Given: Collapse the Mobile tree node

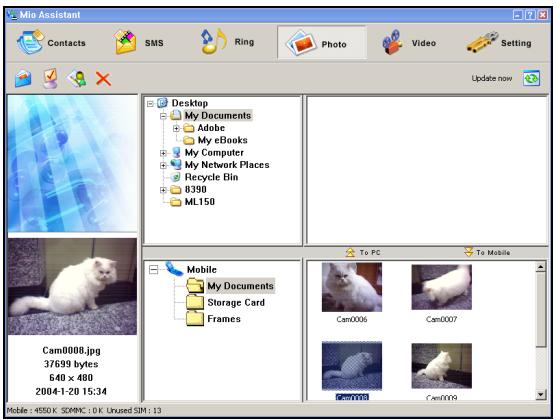Looking at the screenshot, I should tap(153, 270).
